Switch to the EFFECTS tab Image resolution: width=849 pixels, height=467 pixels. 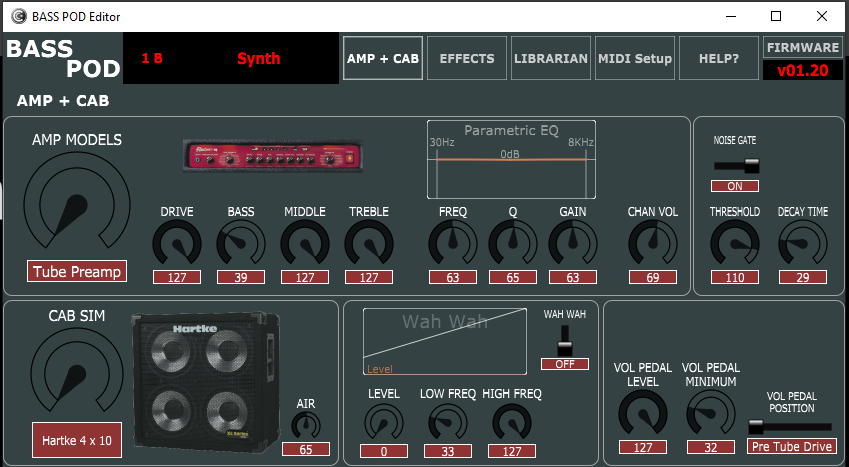pyautogui.click(x=467, y=58)
